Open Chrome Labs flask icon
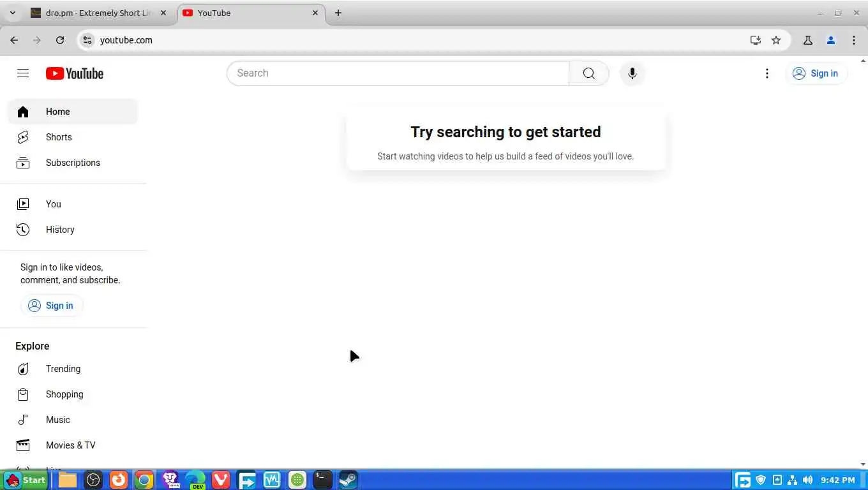Screen dimensions: 868x490 pos(808,40)
